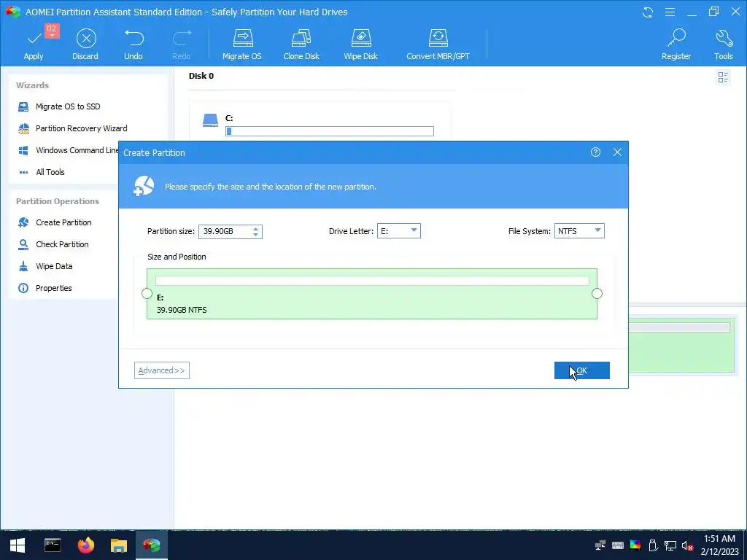Click the left resize handle of partition E:
Viewport: 747px width, 560px height.
[147, 294]
